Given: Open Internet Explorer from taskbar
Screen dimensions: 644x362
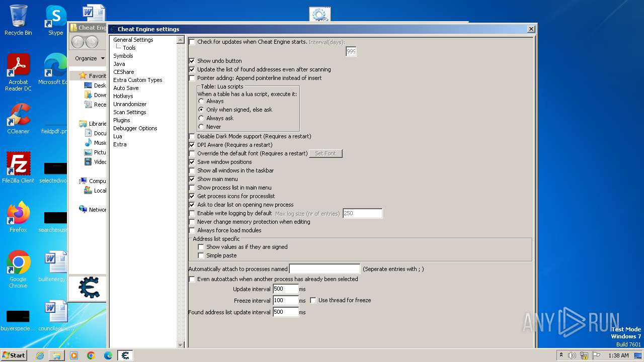Looking at the screenshot, I should pos(40,355).
